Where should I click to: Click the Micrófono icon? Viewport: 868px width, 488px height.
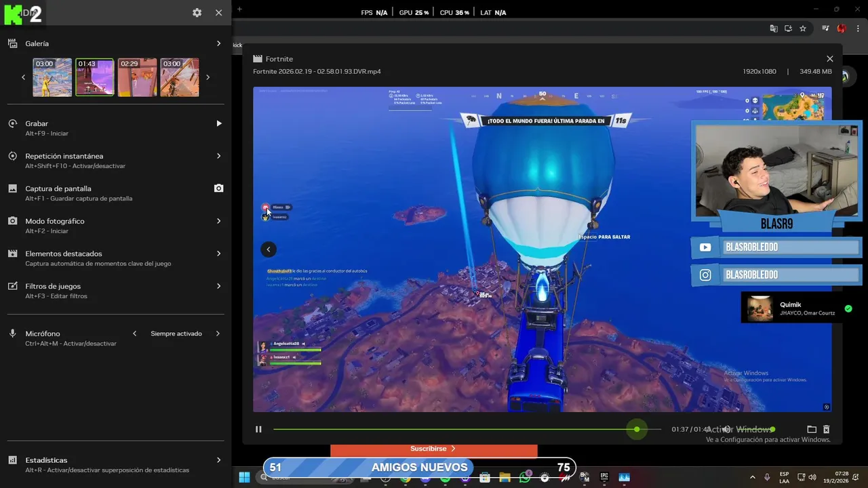[x=12, y=333]
